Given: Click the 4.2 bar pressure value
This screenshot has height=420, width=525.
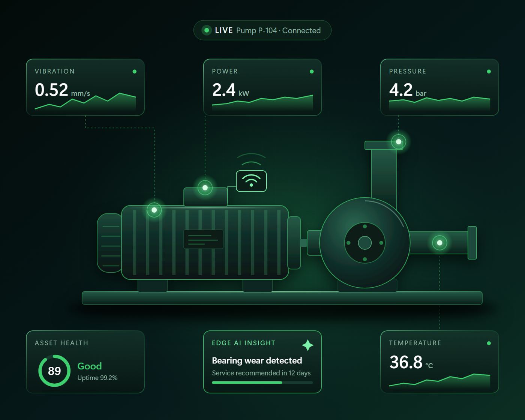Looking at the screenshot, I should pos(408,90).
